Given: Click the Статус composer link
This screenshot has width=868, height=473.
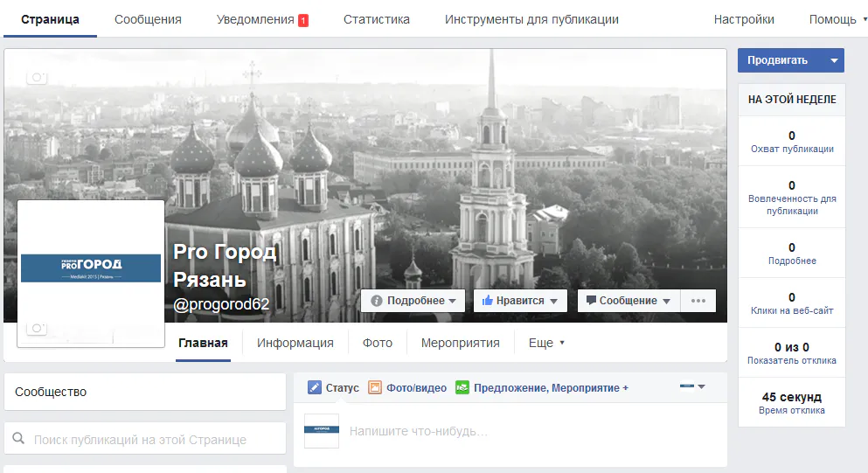Looking at the screenshot, I should [x=342, y=387].
